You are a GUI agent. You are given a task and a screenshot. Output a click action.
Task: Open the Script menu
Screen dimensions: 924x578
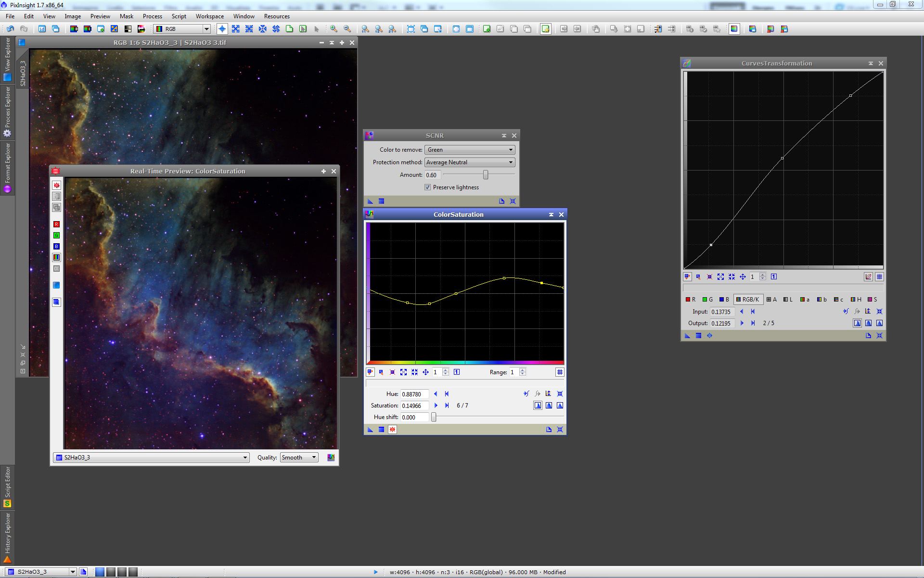click(179, 16)
